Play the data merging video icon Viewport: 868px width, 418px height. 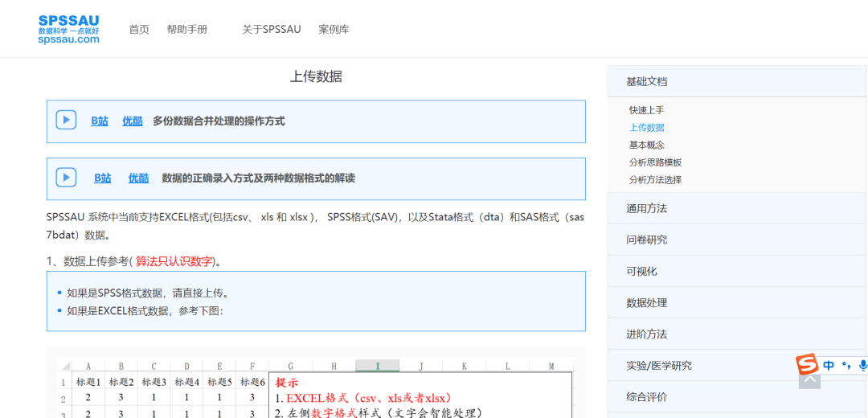click(66, 120)
